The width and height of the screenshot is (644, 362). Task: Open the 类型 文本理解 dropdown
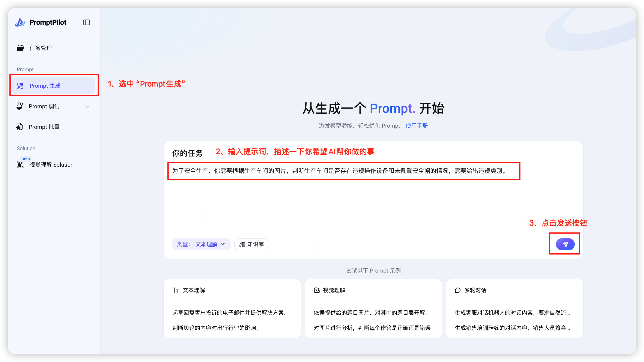(x=201, y=244)
